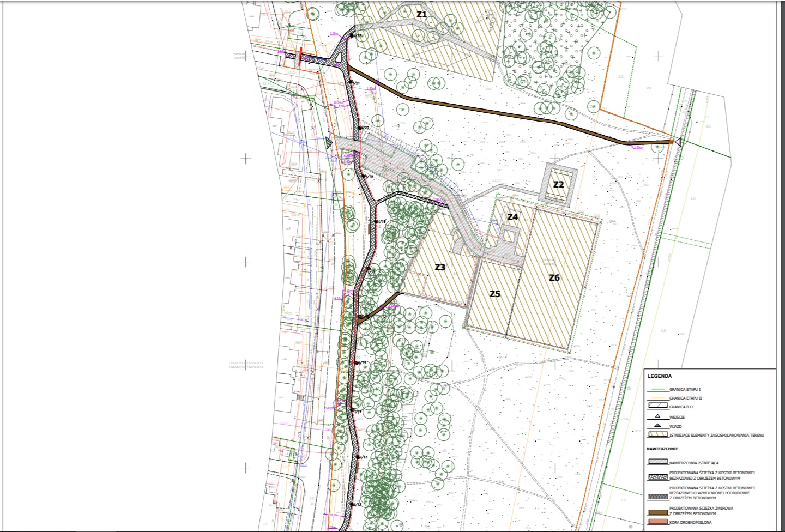Select the Z1 zone label

tap(421, 15)
